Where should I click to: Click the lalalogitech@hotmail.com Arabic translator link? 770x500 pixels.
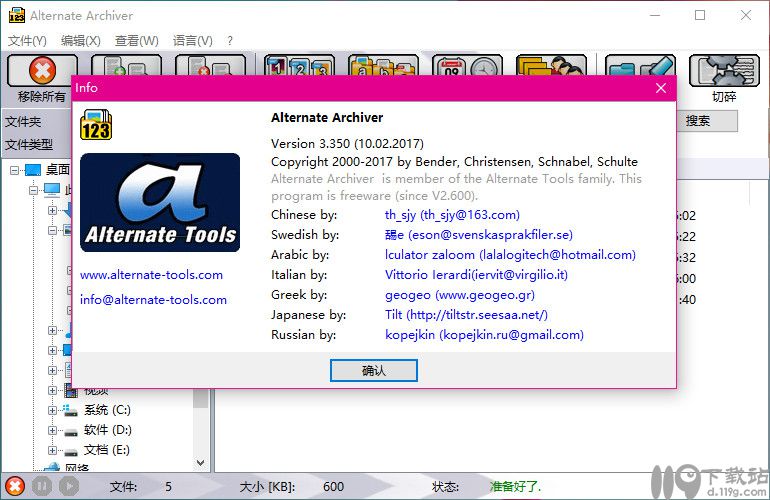pos(510,254)
